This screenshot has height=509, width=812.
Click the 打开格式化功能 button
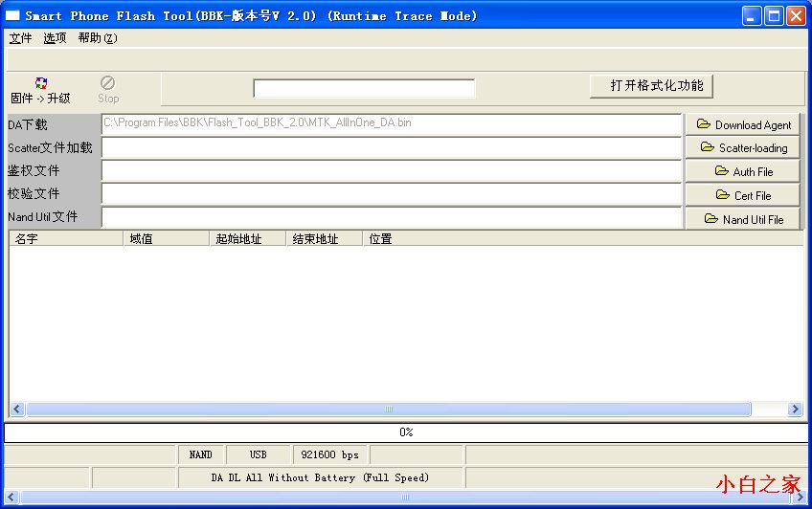pos(651,86)
